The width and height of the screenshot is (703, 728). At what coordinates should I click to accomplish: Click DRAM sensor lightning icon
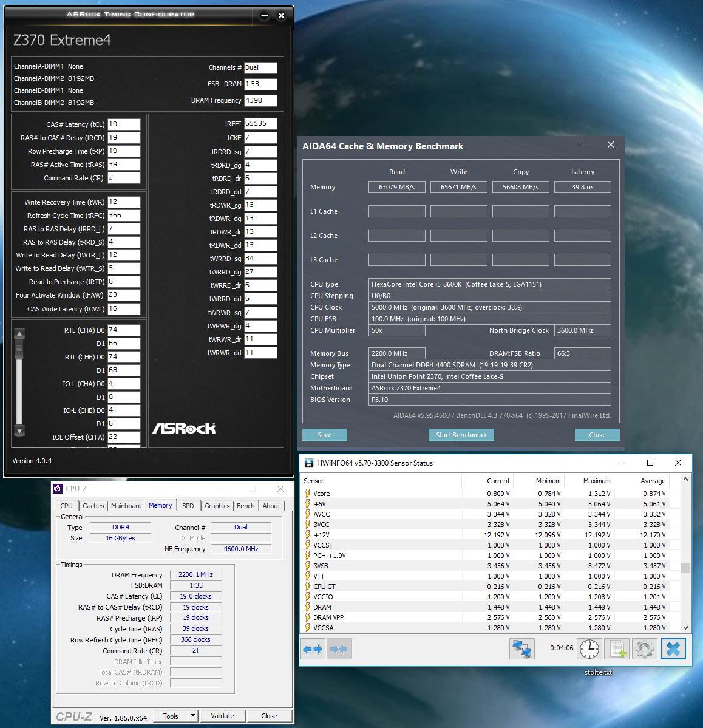307,607
